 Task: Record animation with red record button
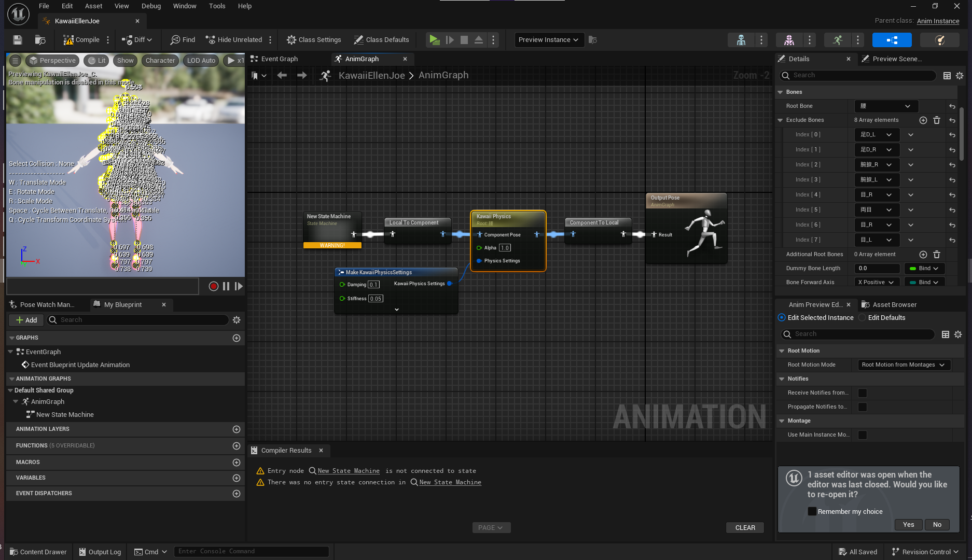click(x=213, y=286)
